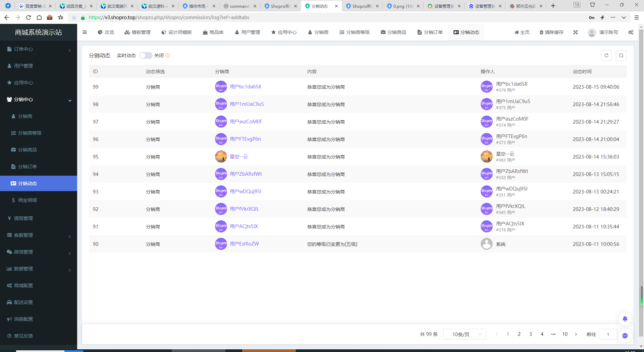
Task: Open the 分销订单 top tab
Action: (430, 32)
